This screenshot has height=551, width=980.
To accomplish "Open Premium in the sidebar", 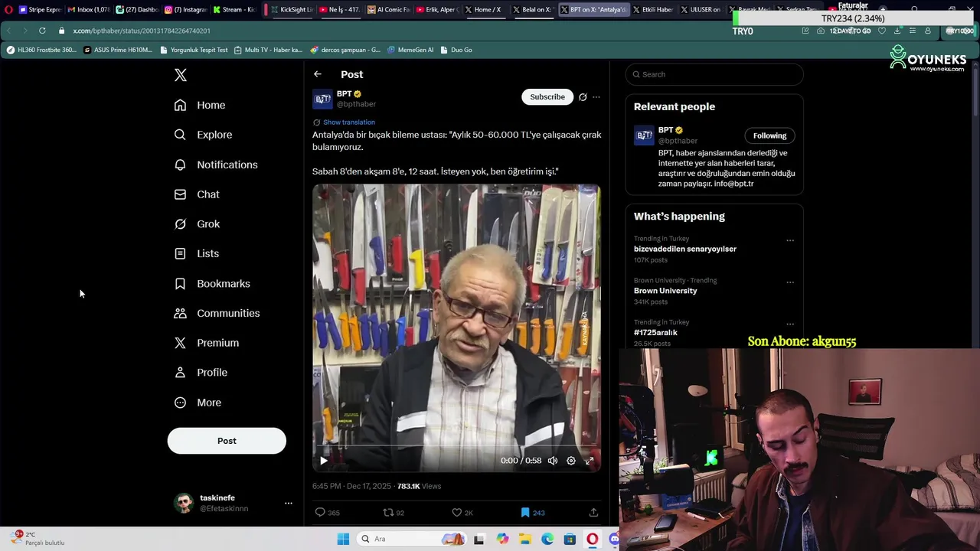I will coord(207,343).
